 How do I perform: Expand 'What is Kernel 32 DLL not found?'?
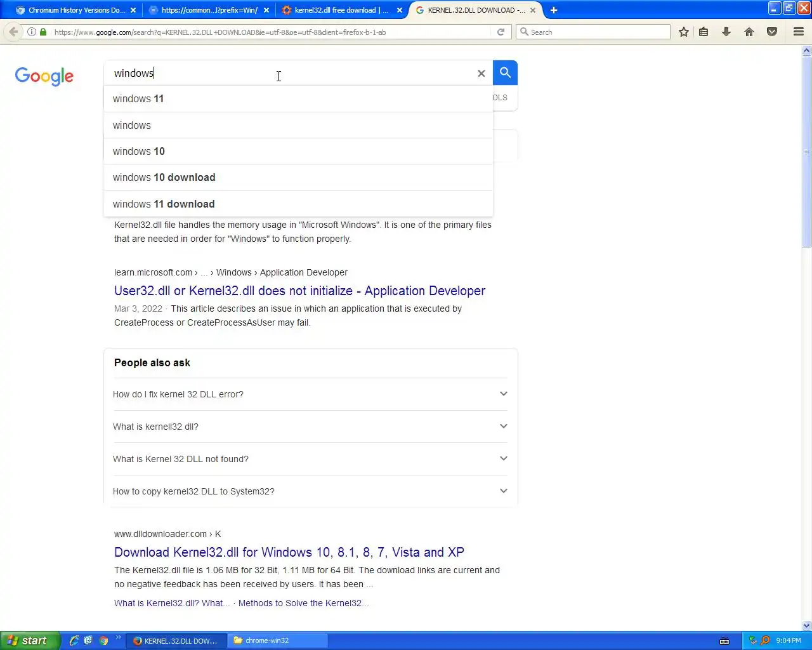pyautogui.click(x=310, y=459)
